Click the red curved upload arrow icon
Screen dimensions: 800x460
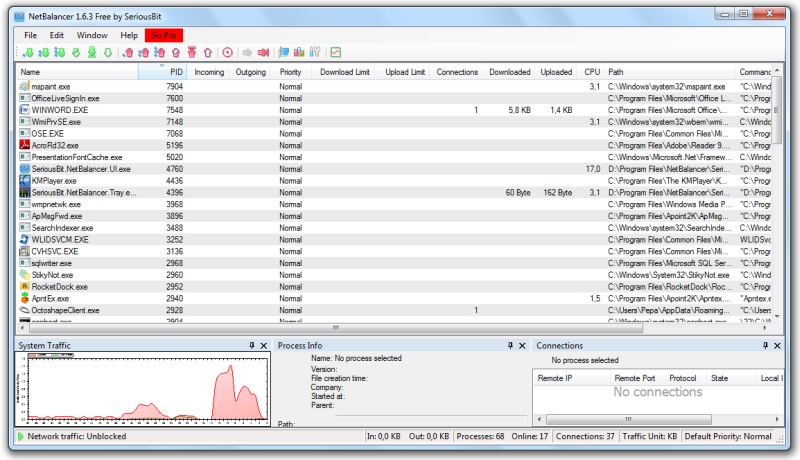click(176, 53)
